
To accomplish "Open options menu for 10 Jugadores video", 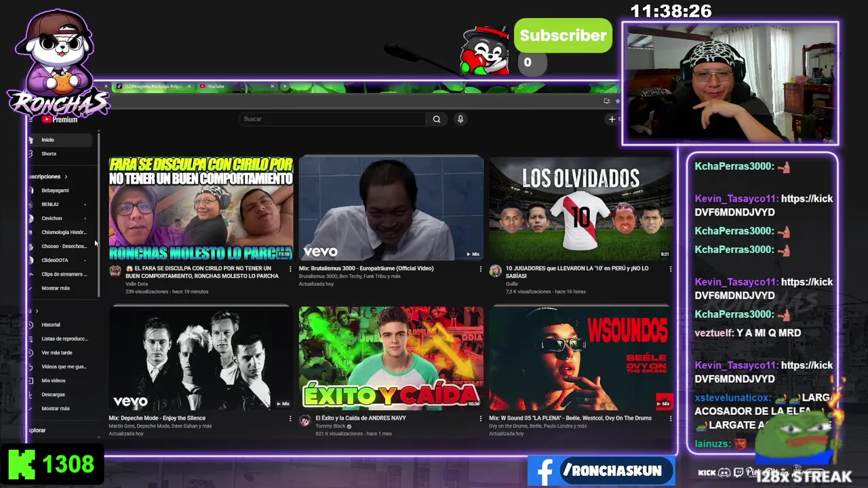I will coord(671,269).
